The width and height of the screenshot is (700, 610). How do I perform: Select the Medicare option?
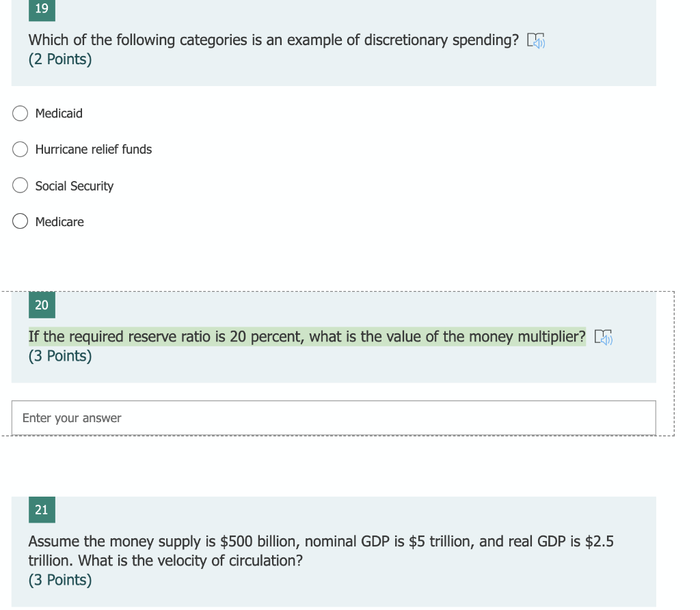pos(20,221)
